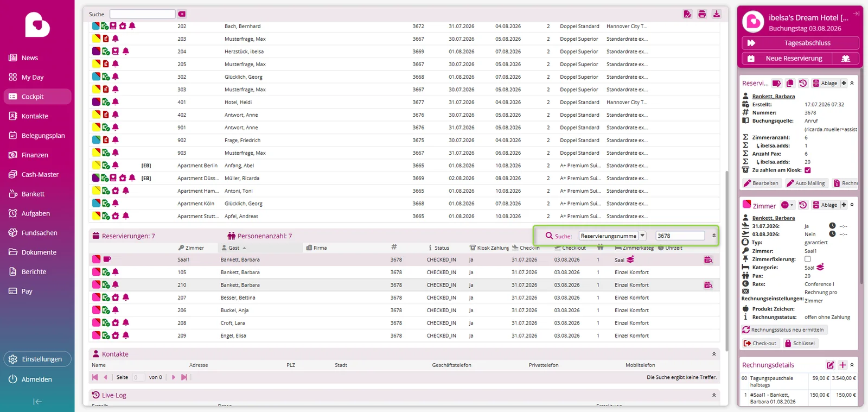Add to Ablage with plus in Reservierung panel

pyautogui.click(x=844, y=83)
